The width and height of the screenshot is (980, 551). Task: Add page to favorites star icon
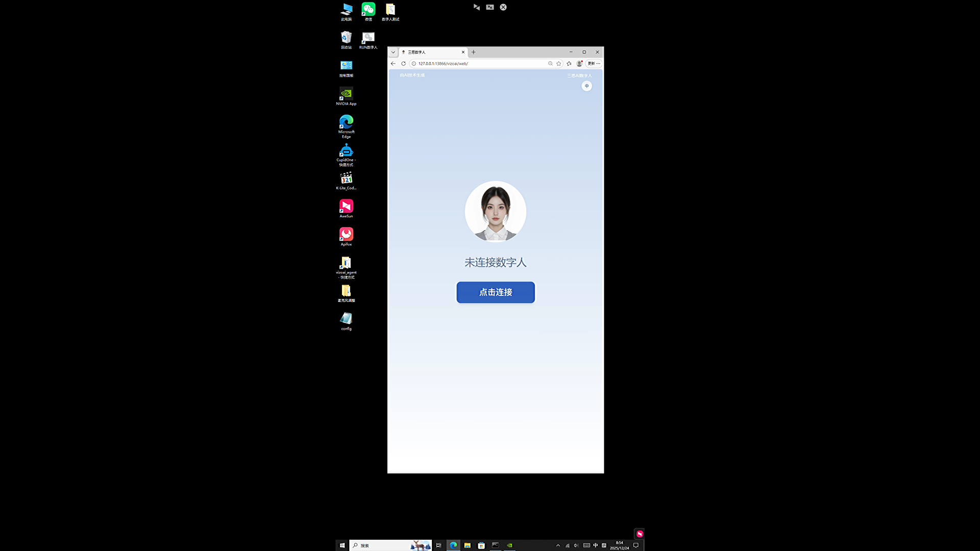click(559, 64)
